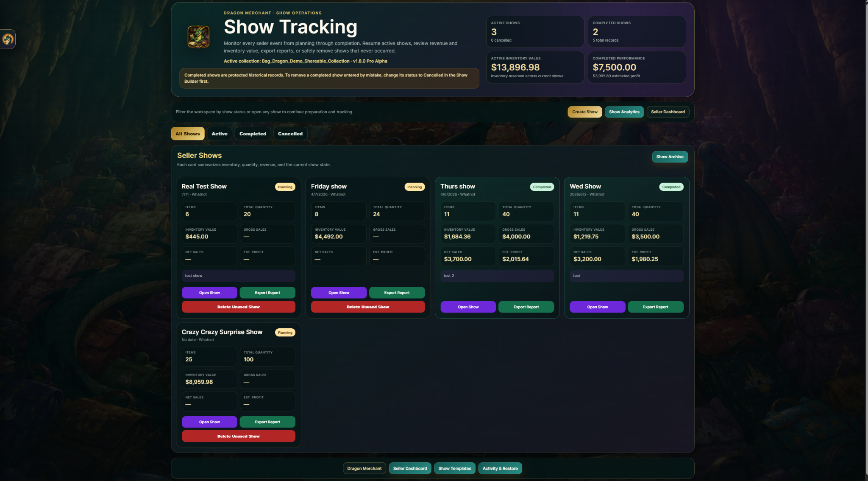Viewport: 868px width, 481px height.
Task: Open Show Analytics
Action: click(x=624, y=112)
